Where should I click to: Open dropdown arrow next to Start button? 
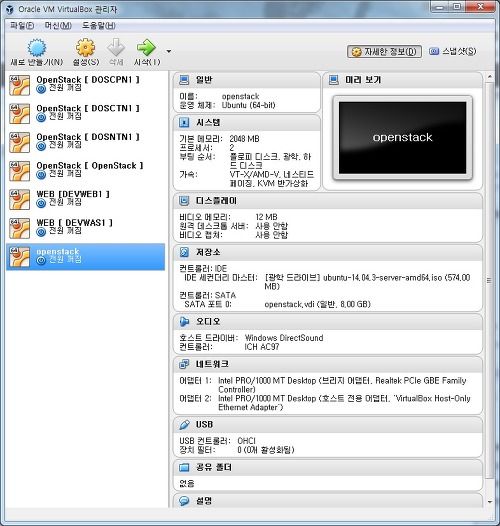(x=169, y=51)
